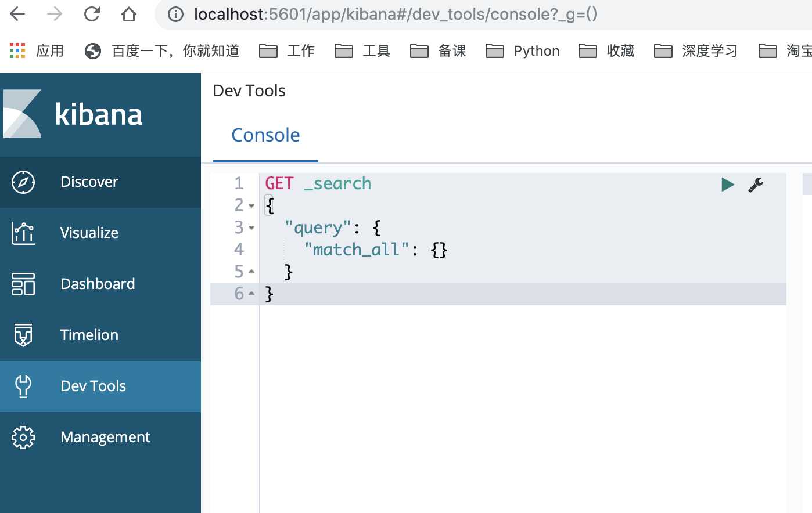Toggle the fold marker at line 6

pos(251,294)
